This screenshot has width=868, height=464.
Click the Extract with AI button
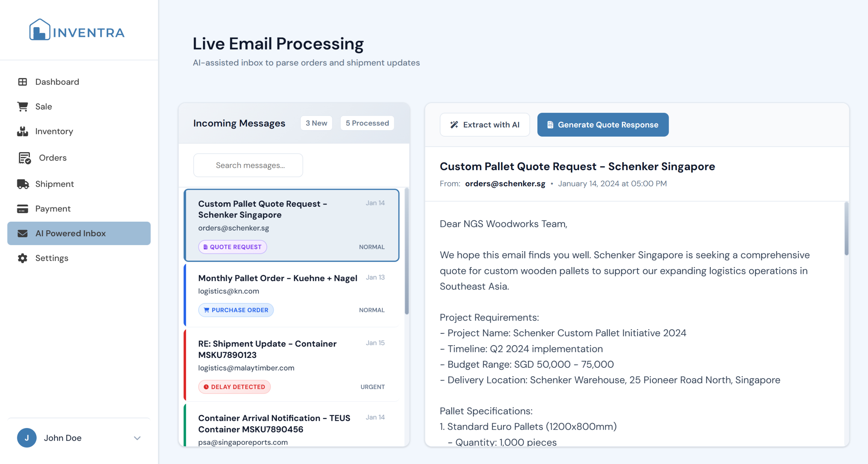tap(485, 124)
